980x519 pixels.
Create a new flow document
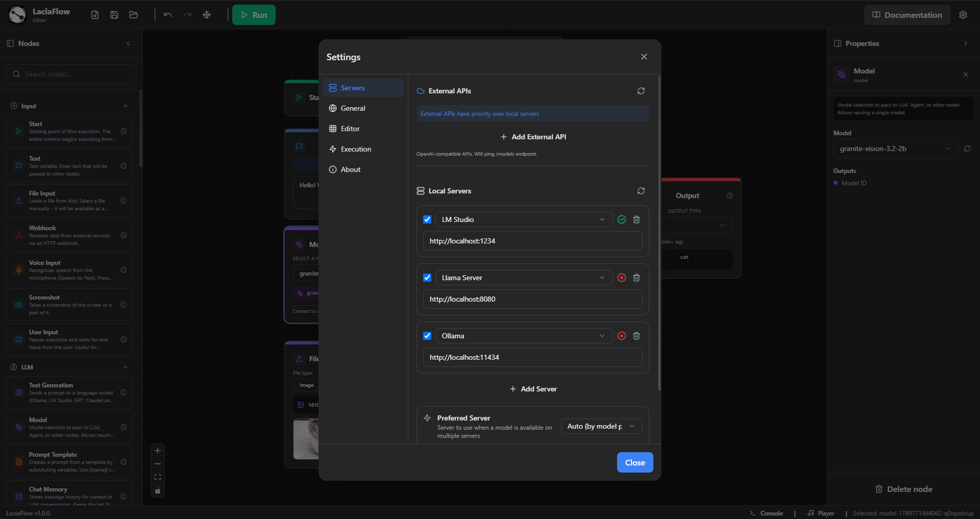(94, 15)
